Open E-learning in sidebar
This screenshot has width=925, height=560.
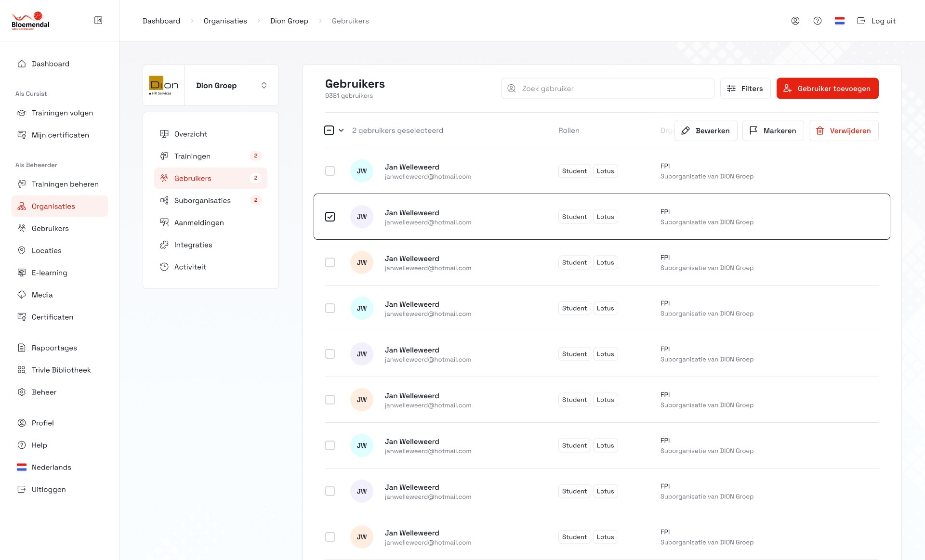click(60, 273)
